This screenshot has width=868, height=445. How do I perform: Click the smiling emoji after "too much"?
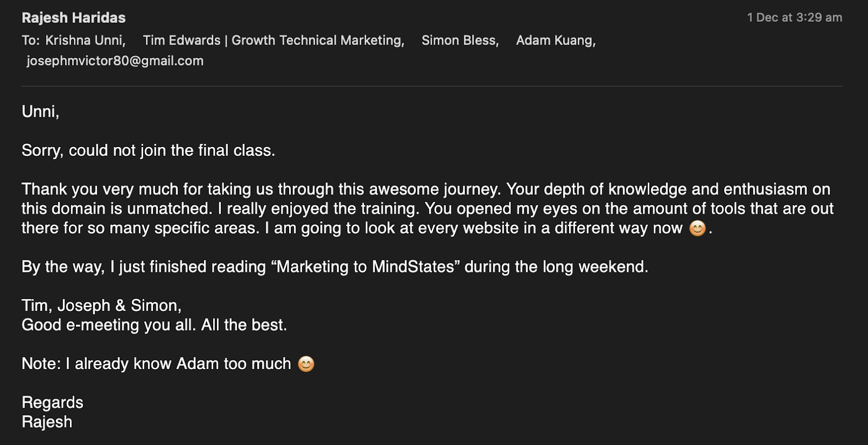[306, 364]
